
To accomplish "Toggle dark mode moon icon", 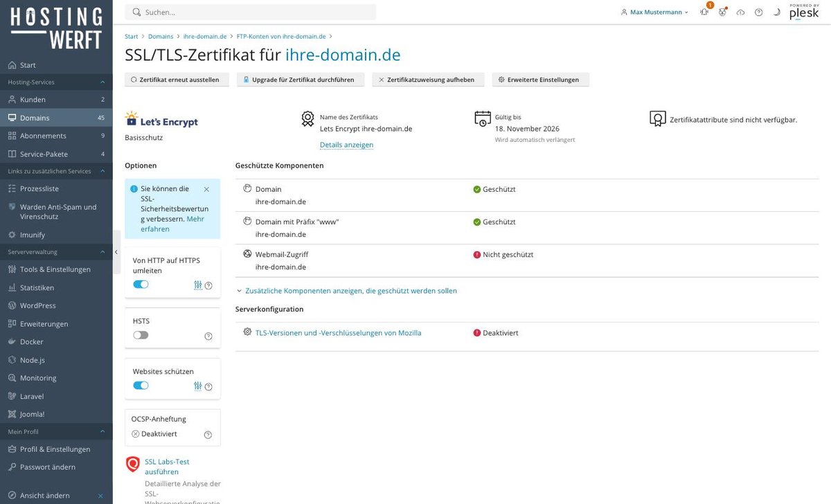I will [776, 12].
